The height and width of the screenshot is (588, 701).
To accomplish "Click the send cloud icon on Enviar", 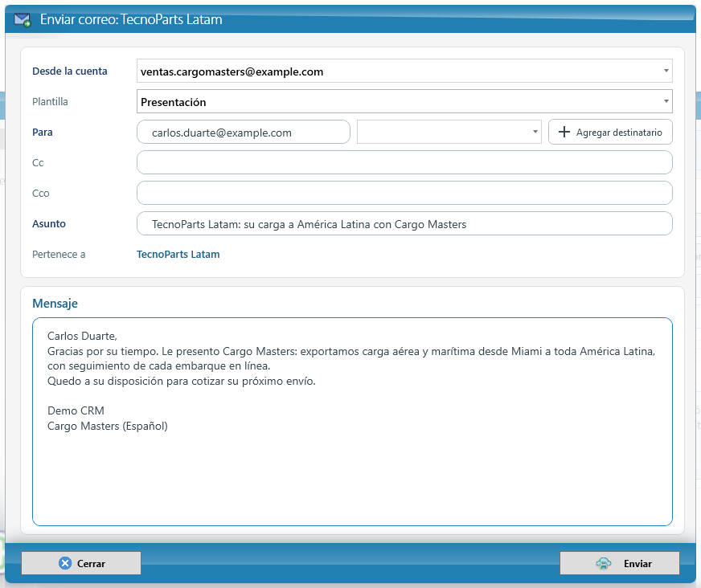I will [604, 563].
